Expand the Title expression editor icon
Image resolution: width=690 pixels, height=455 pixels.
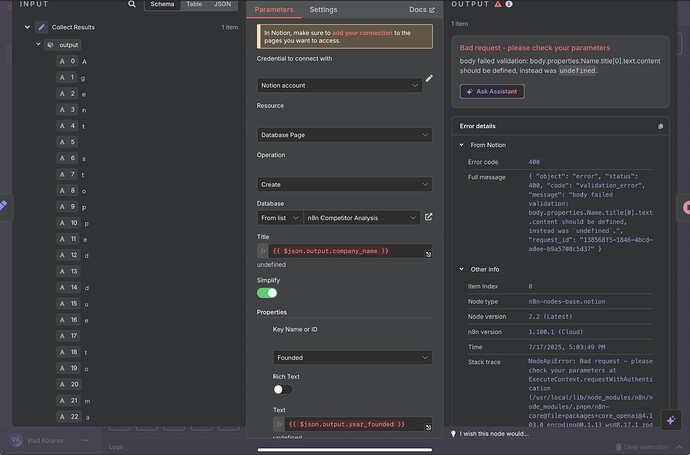(x=428, y=254)
